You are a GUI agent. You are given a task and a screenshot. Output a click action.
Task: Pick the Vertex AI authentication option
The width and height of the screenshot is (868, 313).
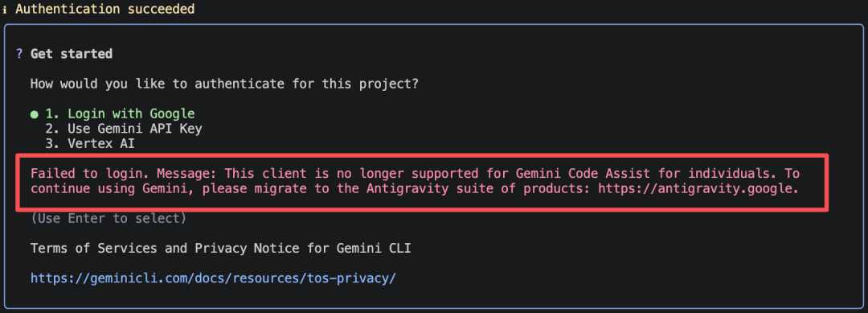pyautogui.click(x=90, y=143)
